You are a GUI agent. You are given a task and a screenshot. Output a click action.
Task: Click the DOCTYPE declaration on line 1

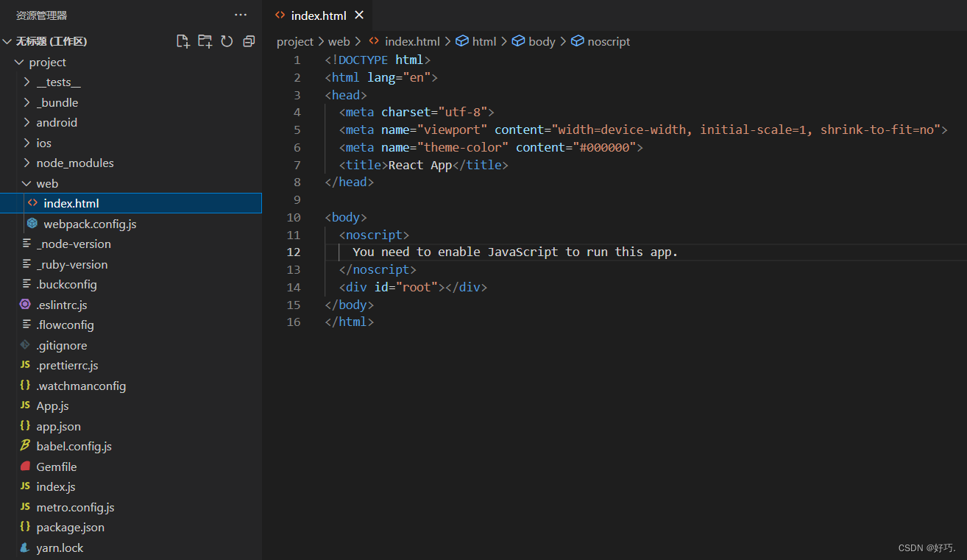pyautogui.click(x=378, y=60)
